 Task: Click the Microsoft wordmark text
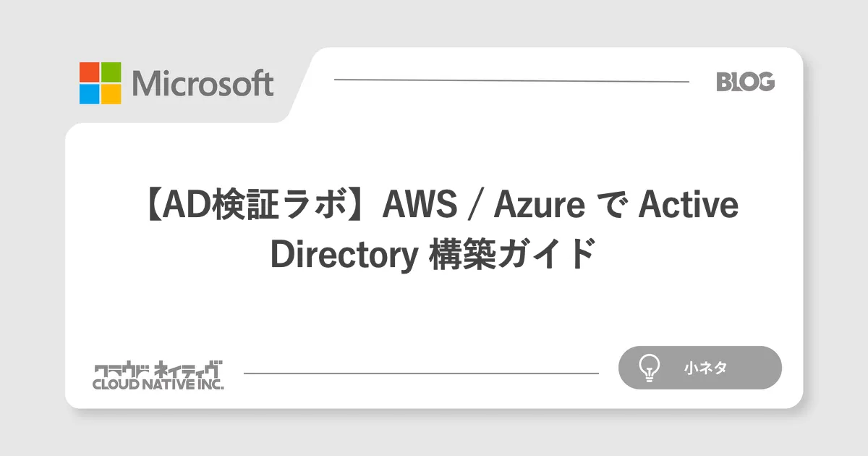(x=203, y=84)
